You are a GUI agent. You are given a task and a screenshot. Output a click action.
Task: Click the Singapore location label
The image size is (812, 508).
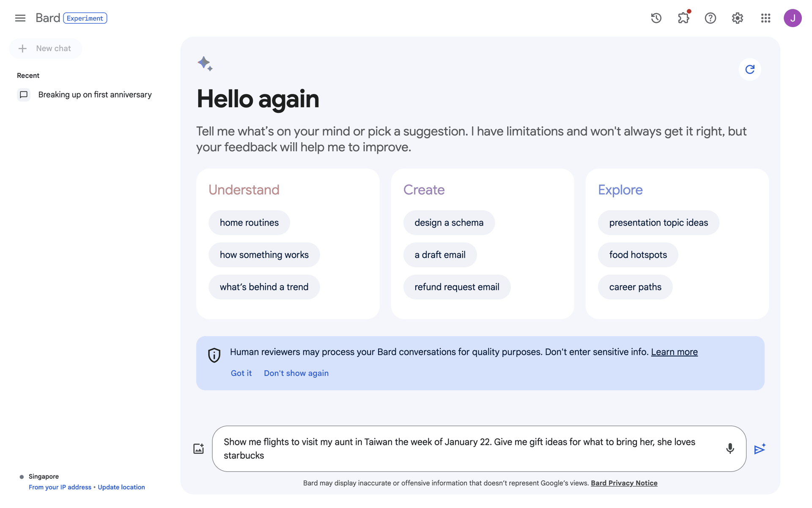click(x=44, y=477)
